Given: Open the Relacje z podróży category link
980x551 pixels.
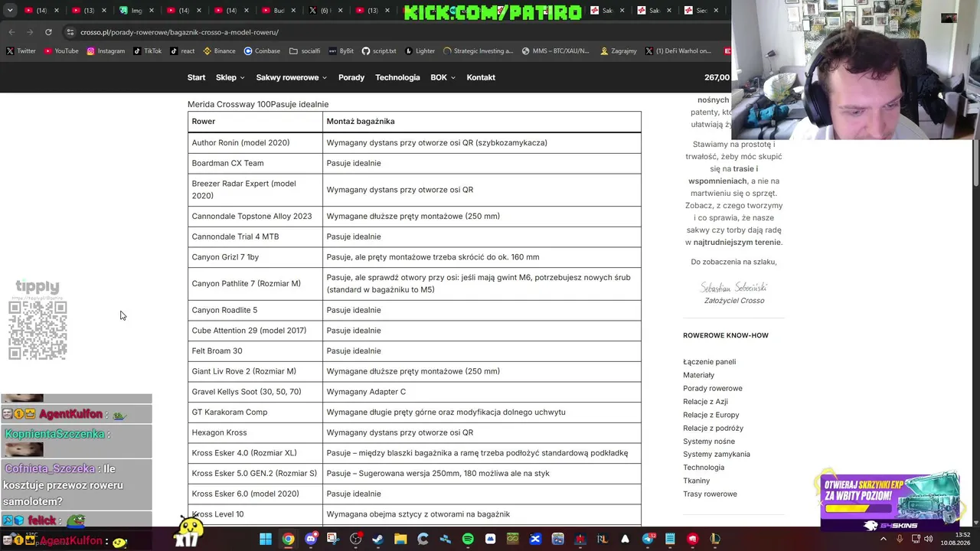Looking at the screenshot, I should pyautogui.click(x=713, y=428).
